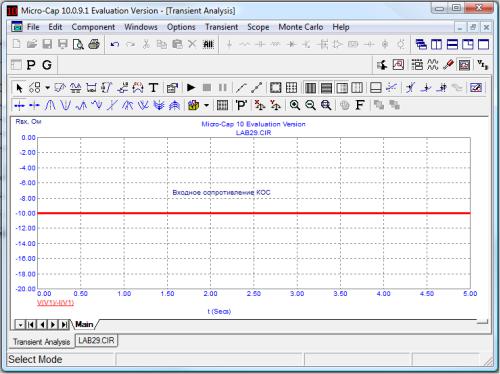Undo the last action
Screen dimensions: 500x374
pos(115,44)
